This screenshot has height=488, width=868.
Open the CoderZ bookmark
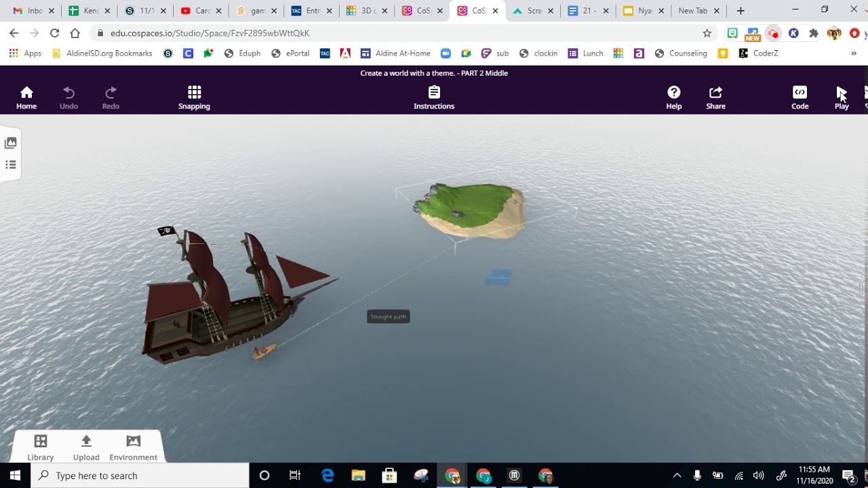pyautogui.click(x=759, y=54)
